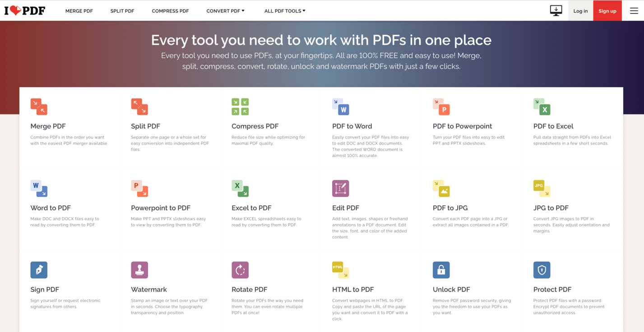Open the Compress PDF card title
This screenshot has width=644, height=332.
click(255, 126)
